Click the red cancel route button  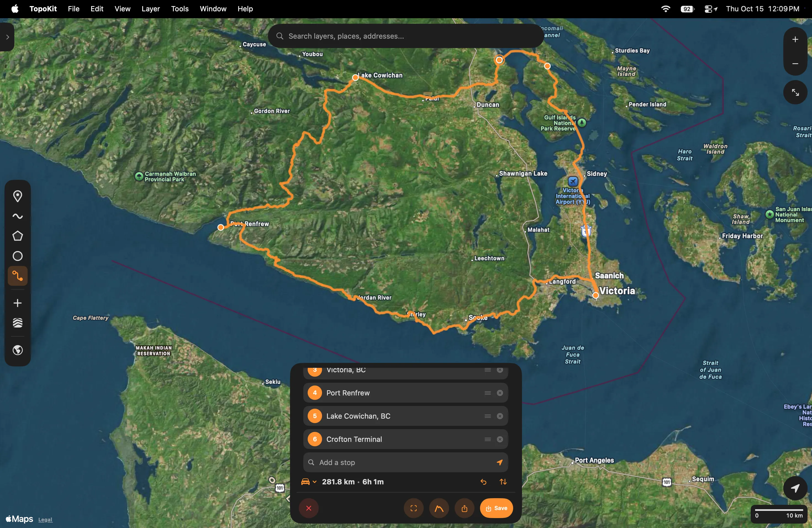[x=309, y=508]
